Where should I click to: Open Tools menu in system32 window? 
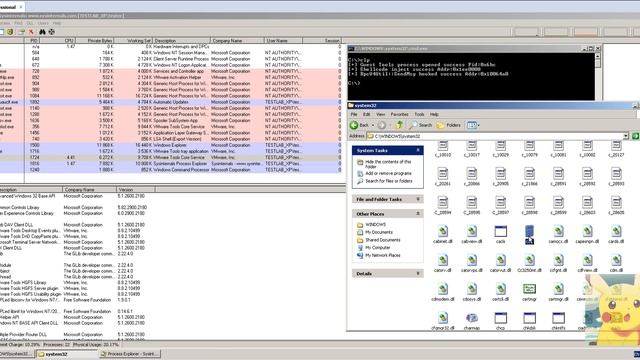click(x=420, y=114)
